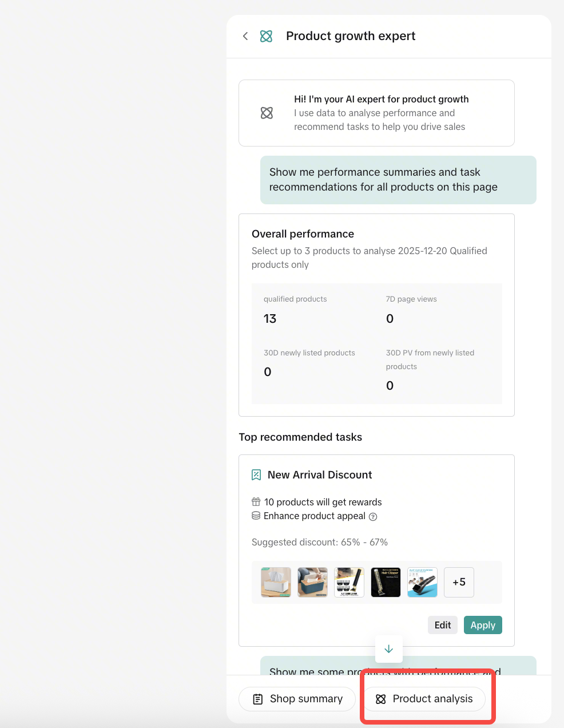Select the black hair clipper thumbnail

pos(386,582)
